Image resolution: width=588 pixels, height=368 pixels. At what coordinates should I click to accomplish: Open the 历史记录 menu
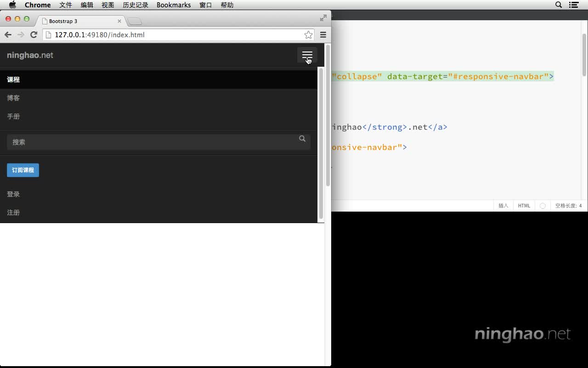click(136, 5)
